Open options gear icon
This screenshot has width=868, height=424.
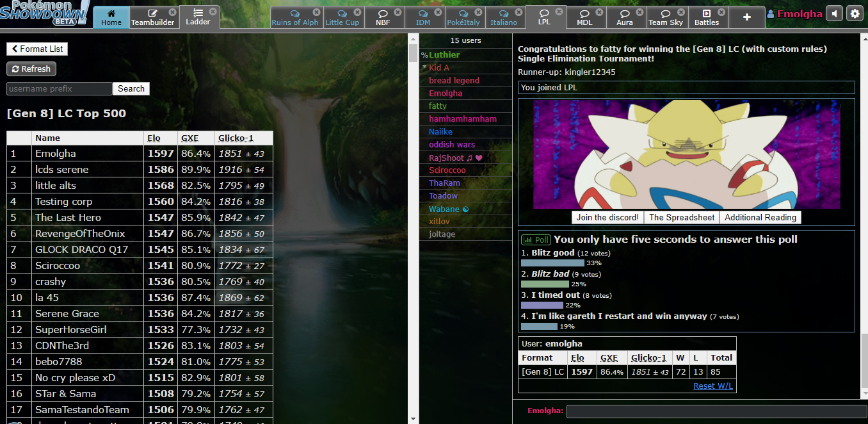(x=855, y=13)
